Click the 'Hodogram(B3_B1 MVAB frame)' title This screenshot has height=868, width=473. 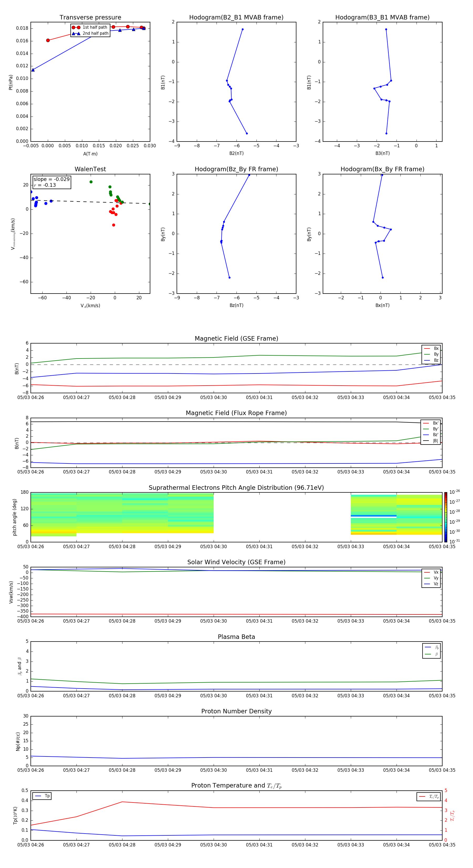click(382, 18)
